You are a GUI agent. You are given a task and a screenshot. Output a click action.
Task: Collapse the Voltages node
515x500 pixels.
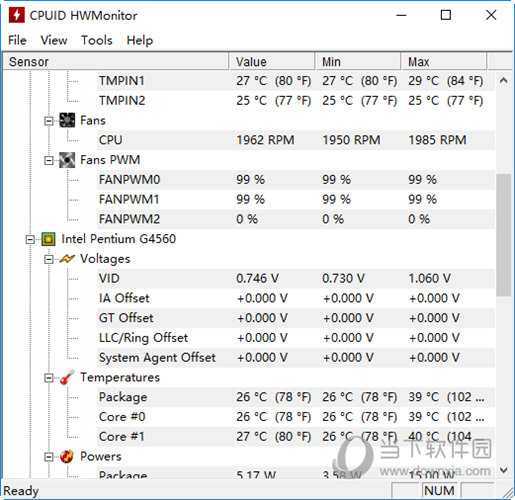(49, 259)
